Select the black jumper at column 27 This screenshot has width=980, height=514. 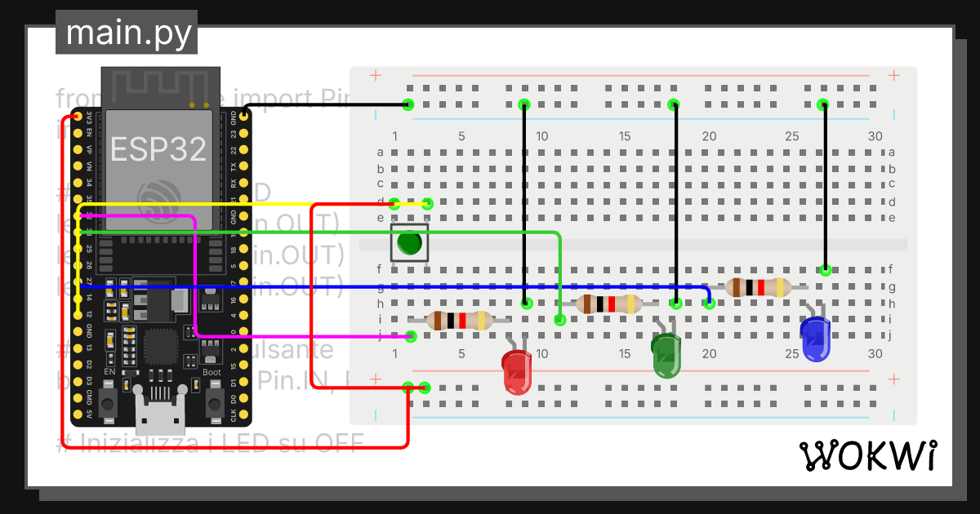click(x=825, y=188)
